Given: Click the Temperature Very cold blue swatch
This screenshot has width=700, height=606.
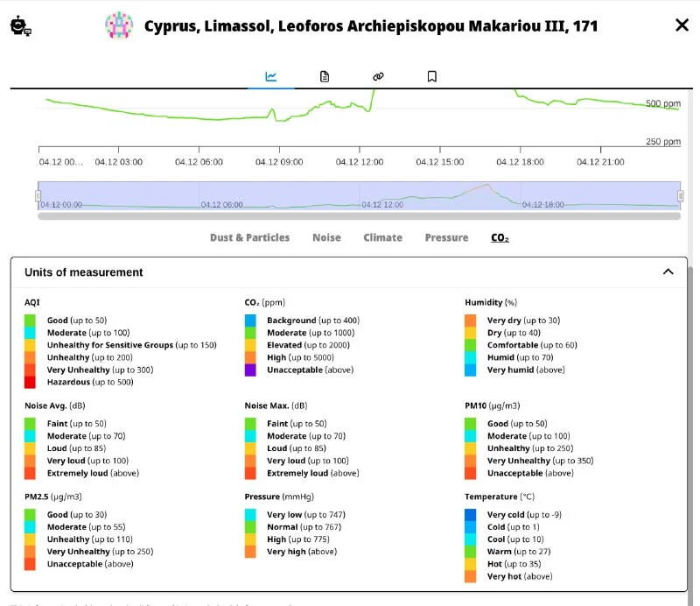Looking at the screenshot, I should (471, 515).
